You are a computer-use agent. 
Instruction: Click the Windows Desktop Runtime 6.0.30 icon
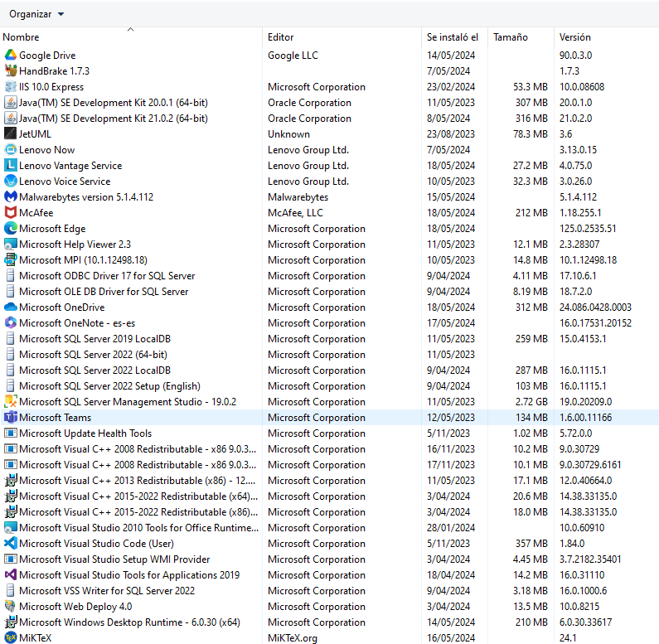click(x=11, y=622)
